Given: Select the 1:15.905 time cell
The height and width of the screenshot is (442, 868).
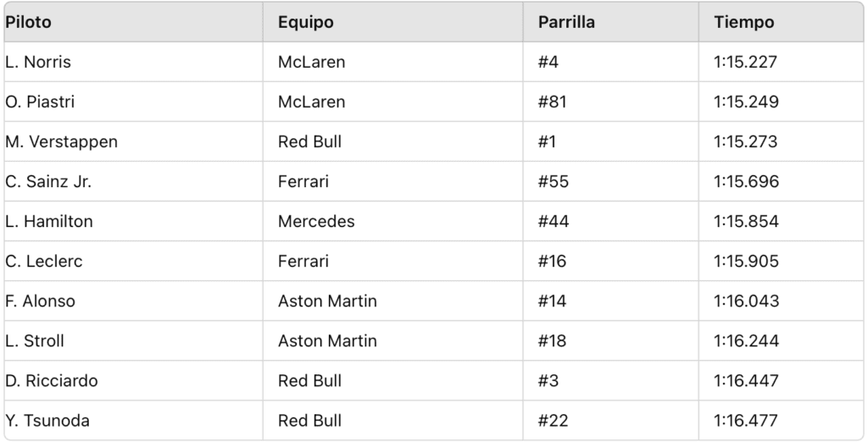Looking at the screenshot, I should point(746,261).
